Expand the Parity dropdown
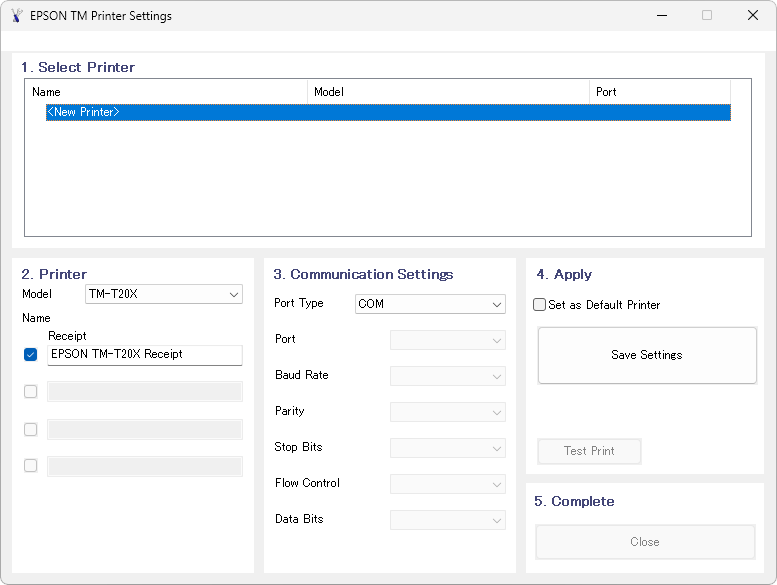Viewport: 777px width, 585px height. [447, 412]
